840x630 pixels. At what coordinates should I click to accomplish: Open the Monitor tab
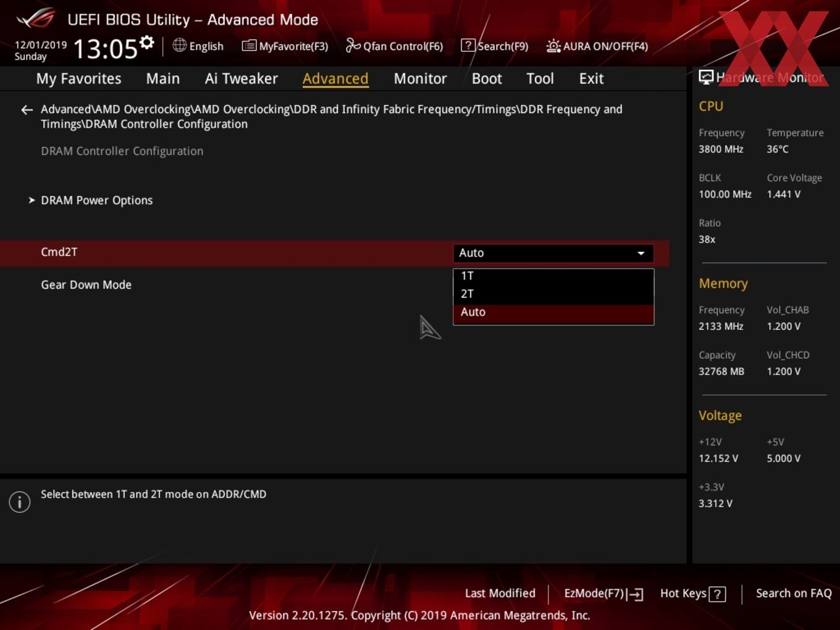point(420,78)
